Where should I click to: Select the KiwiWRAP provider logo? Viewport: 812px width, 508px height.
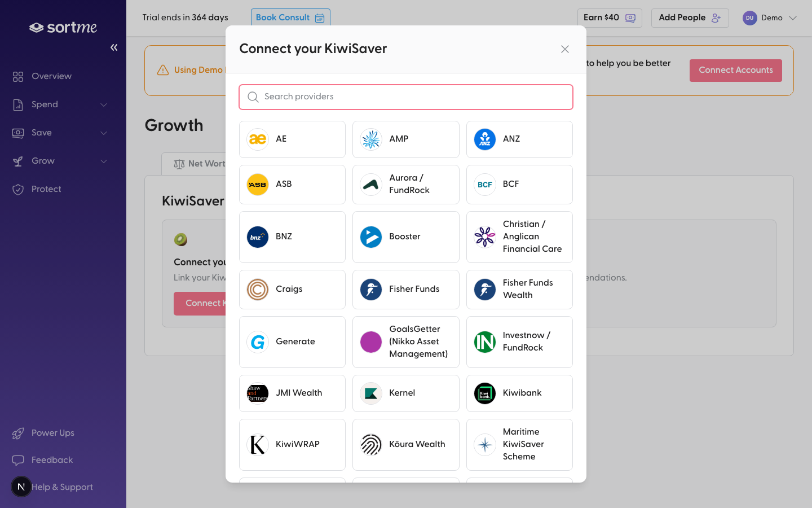click(x=258, y=445)
